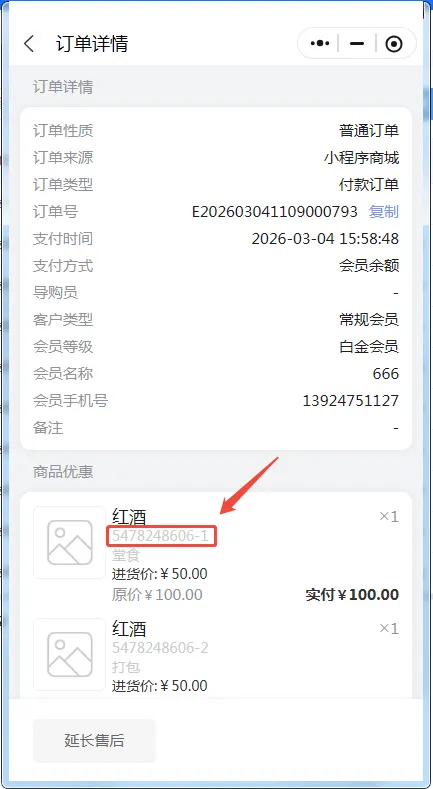Select order number E202603041109000793
The width and height of the screenshot is (433, 789).
(275, 212)
